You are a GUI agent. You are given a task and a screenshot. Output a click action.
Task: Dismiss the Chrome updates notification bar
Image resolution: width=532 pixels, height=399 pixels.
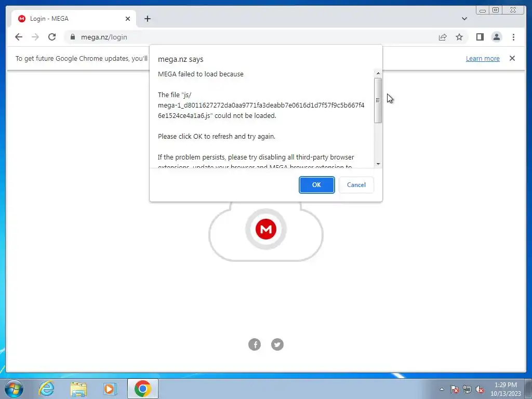point(512,58)
